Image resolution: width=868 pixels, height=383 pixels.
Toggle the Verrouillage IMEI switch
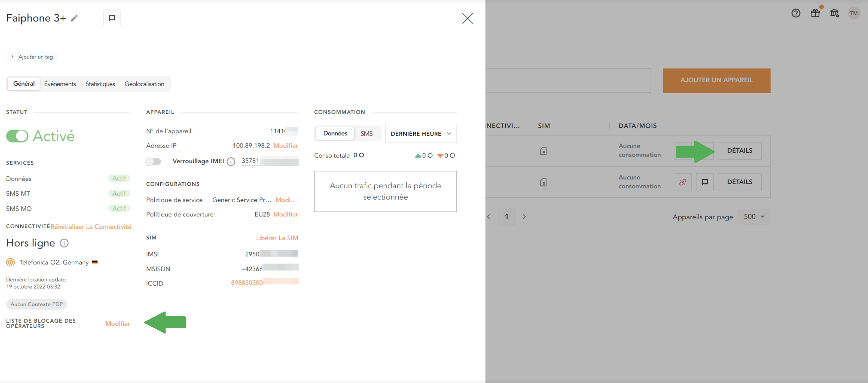[153, 161]
